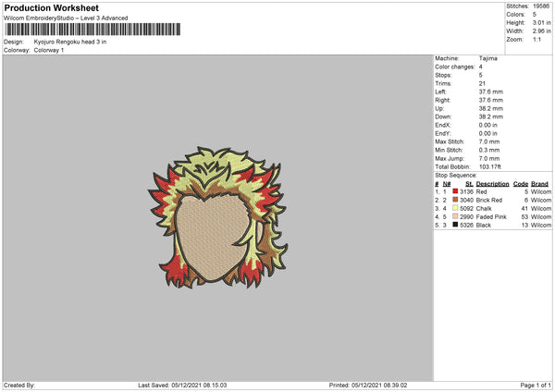Click the Zoom value '1:1'
Screen dimensions: 555x392
click(536, 40)
